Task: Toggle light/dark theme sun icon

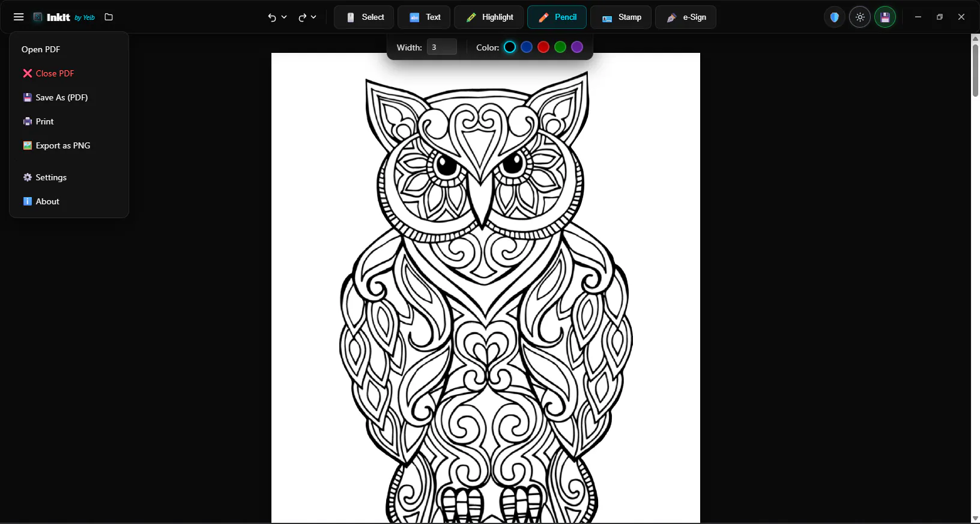Action: [860, 17]
